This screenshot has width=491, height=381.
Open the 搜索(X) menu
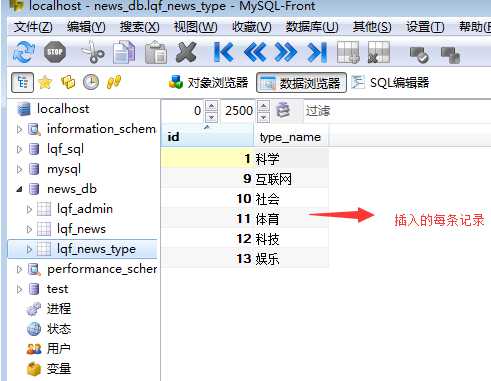pos(140,27)
